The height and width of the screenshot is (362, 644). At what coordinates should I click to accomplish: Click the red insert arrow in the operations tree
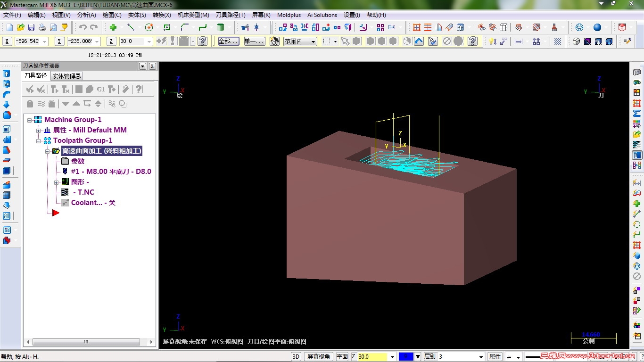pos(55,213)
